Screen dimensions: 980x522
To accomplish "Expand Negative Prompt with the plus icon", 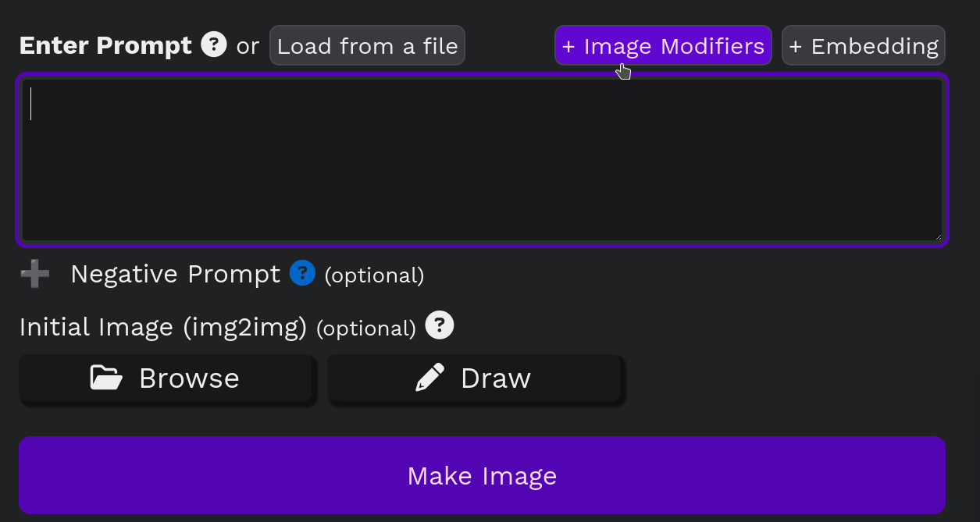I will coord(35,274).
